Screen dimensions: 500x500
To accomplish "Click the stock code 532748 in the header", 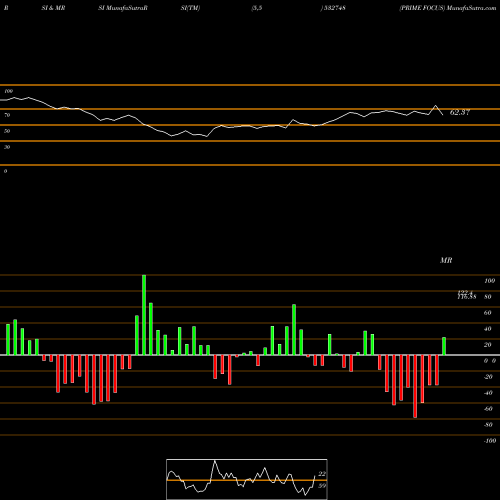I will pyautogui.click(x=334, y=8).
